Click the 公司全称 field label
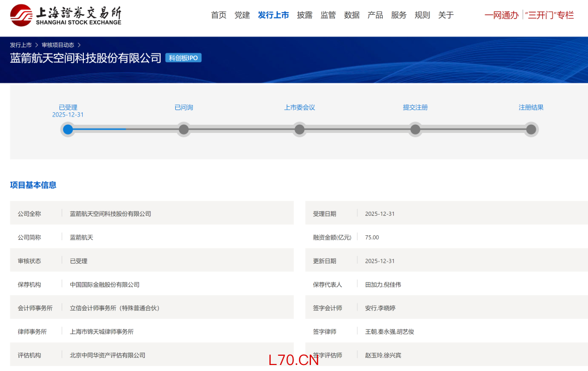 (29, 214)
